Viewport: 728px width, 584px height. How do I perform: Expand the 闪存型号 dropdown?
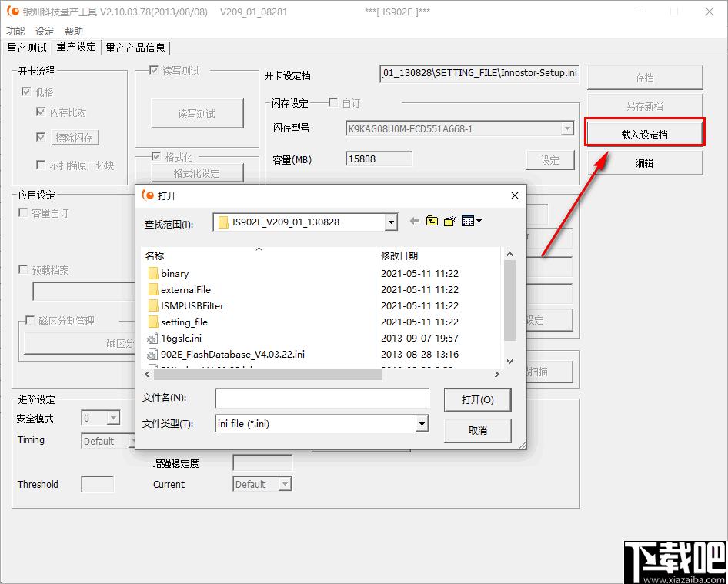(567, 128)
